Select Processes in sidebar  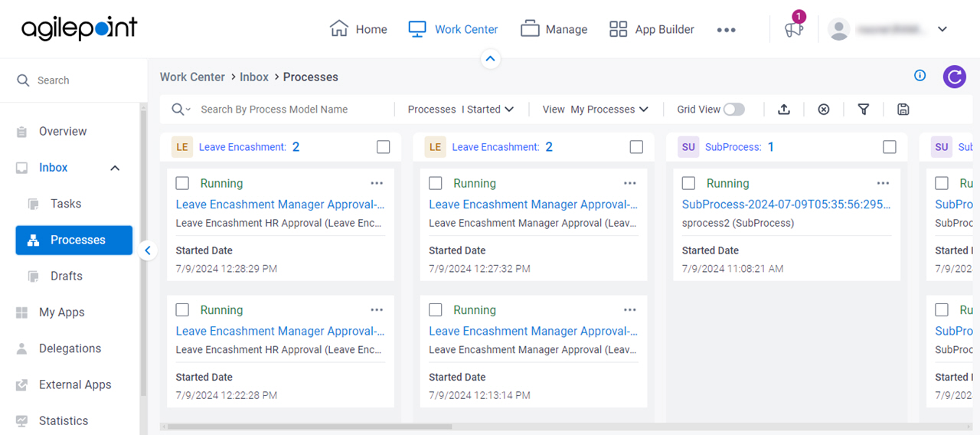tap(73, 240)
